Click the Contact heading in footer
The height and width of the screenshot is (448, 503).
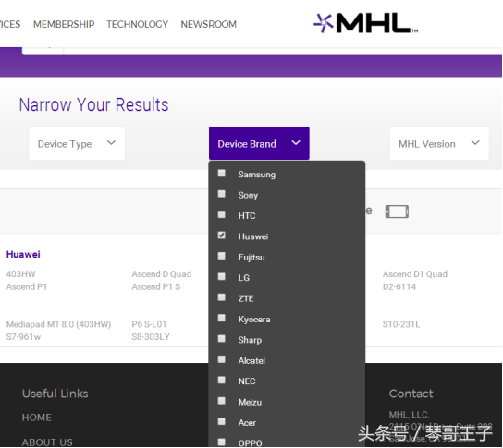(x=411, y=394)
